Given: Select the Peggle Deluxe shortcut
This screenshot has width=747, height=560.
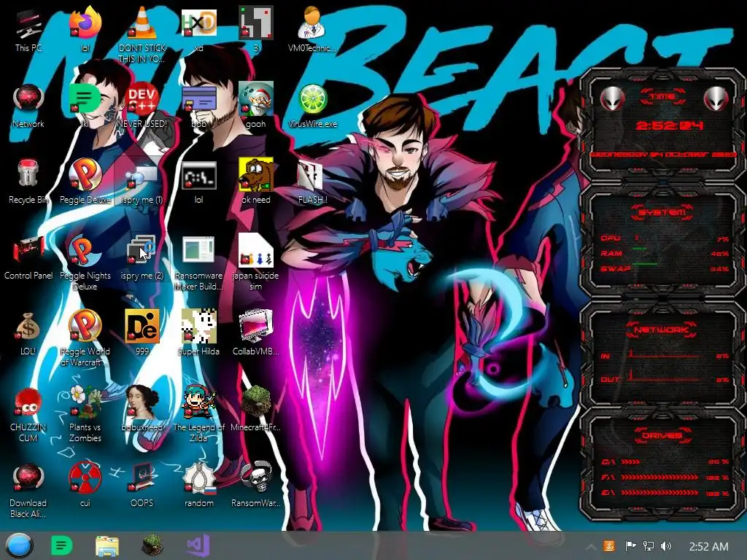Looking at the screenshot, I should pos(85,174).
